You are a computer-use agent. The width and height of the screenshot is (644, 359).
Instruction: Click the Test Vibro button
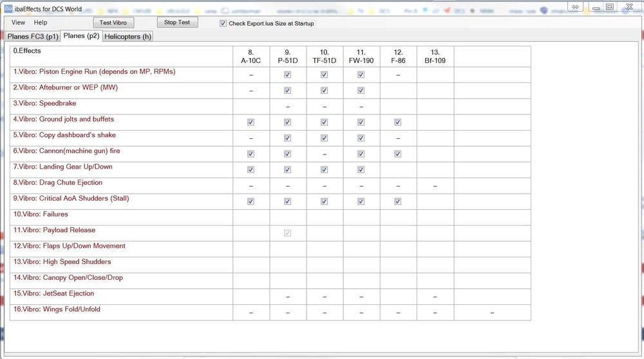click(x=113, y=23)
